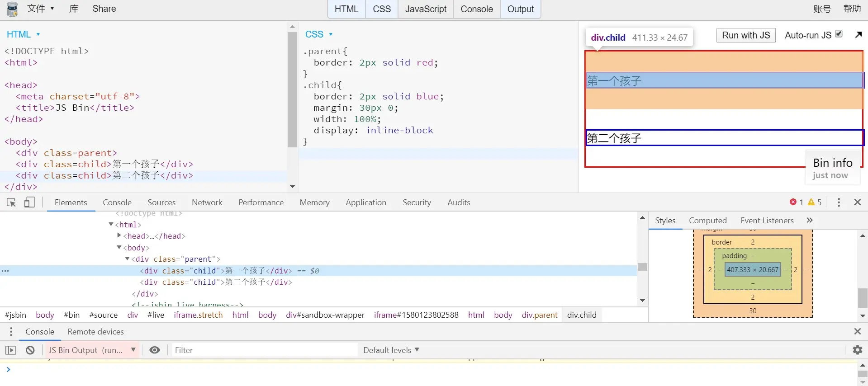Click the JS Bin logo icon
This screenshot has width=868, height=386.
pos(12,9)
